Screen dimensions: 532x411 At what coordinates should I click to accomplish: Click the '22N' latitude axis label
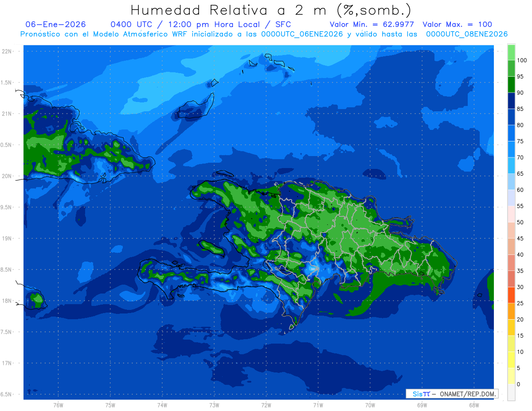(8, 51)
